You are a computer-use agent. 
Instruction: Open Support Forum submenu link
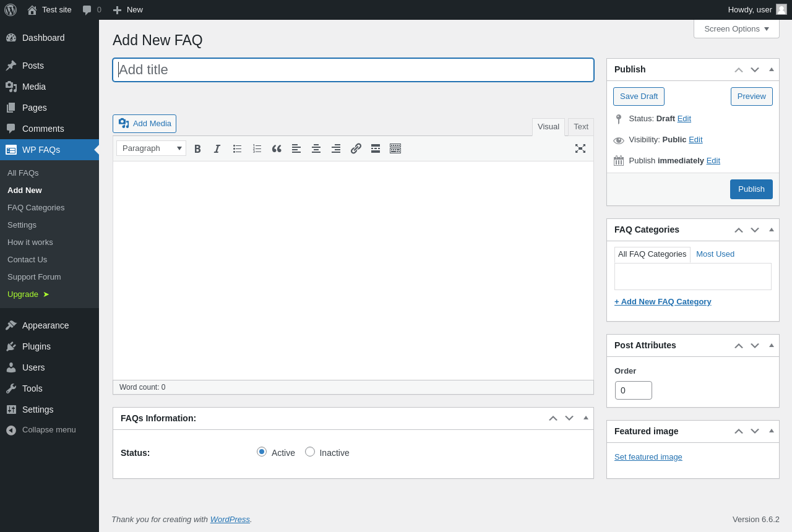pyautogui.click(x=34, y=277)
